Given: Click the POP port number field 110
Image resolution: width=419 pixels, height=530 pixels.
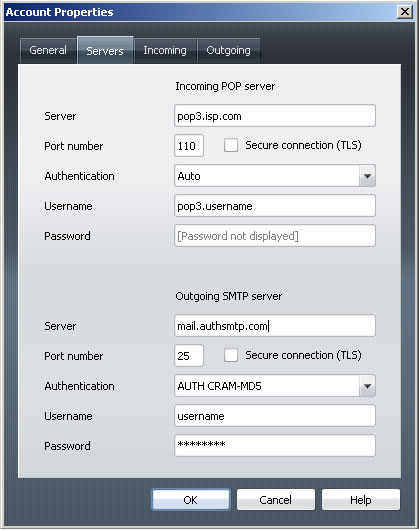Looking at the screenshot, I should 189,146.
